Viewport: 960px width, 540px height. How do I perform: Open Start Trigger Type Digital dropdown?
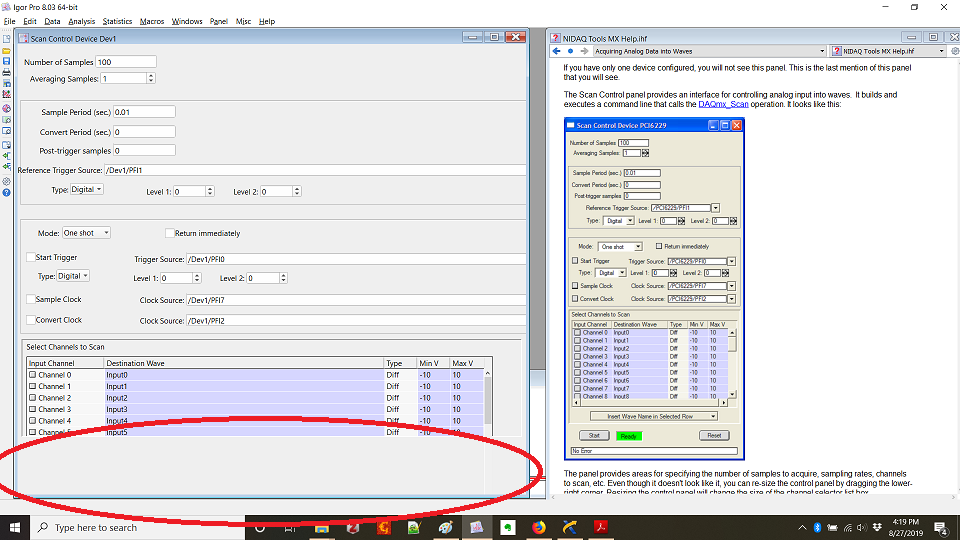click(73, 276)
